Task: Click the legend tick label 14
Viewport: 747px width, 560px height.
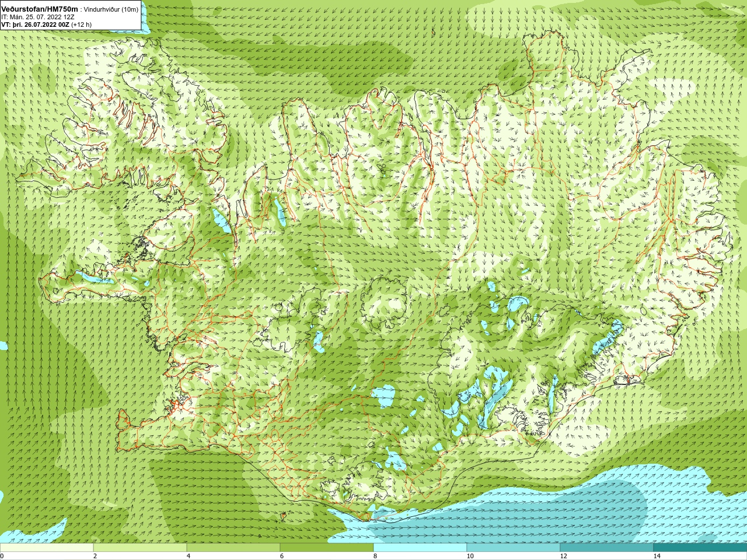Action: [x=657, y=556]
